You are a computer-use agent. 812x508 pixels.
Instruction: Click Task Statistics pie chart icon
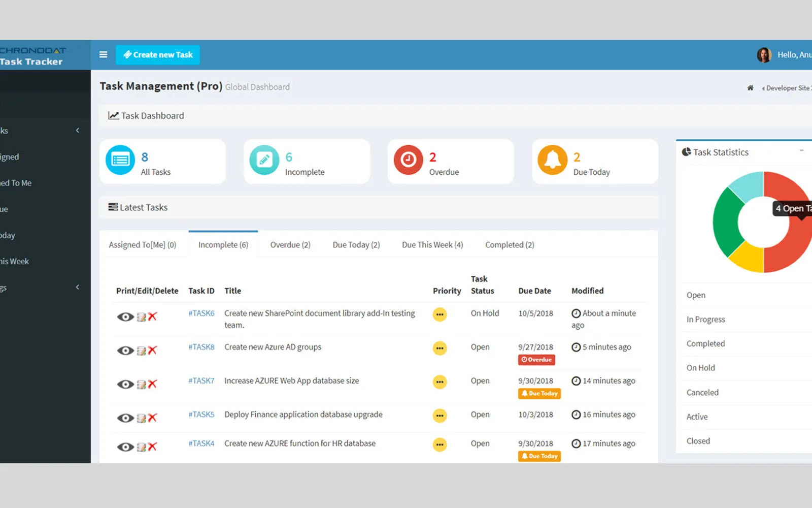pyautogui.click(x=686, y=152)
